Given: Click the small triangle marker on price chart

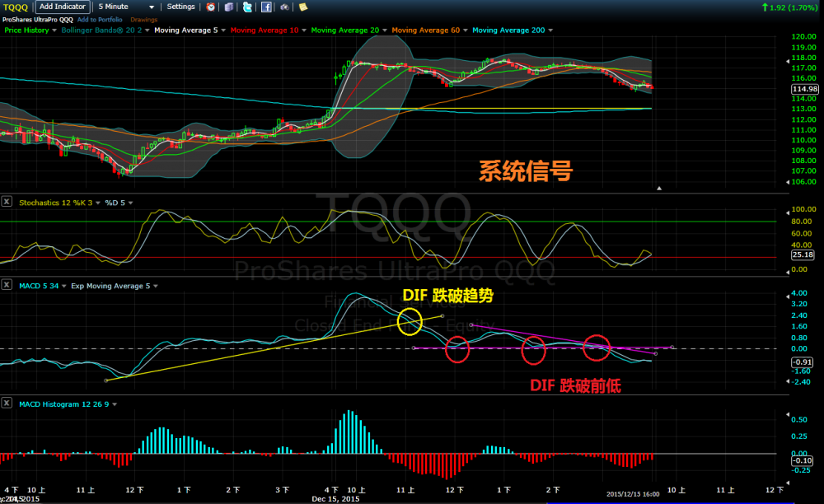Looking at the screenshot, I should coord(658,189).
